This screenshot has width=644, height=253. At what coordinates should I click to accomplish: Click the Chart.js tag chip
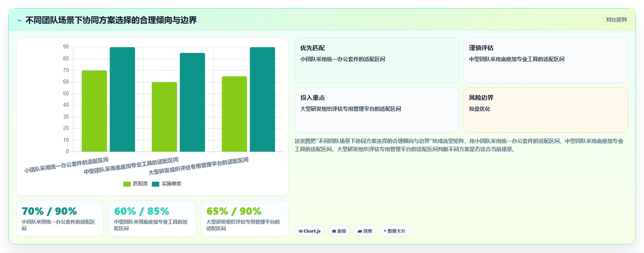click(310, 231)
